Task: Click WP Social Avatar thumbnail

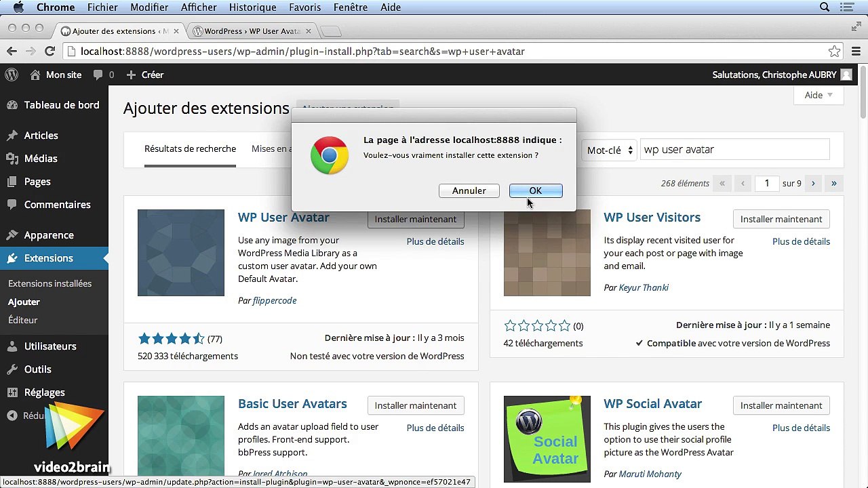Action: (x=547, y=439)
